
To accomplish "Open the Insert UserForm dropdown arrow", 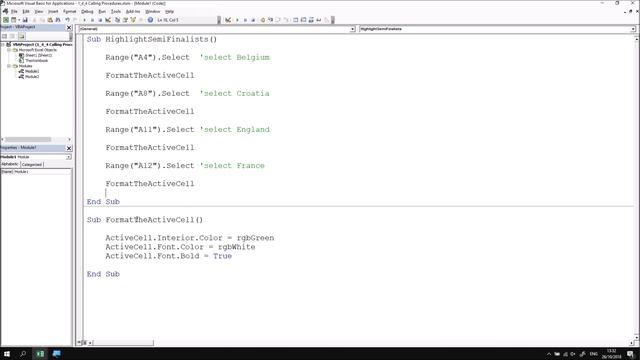I will coord(19,20).
